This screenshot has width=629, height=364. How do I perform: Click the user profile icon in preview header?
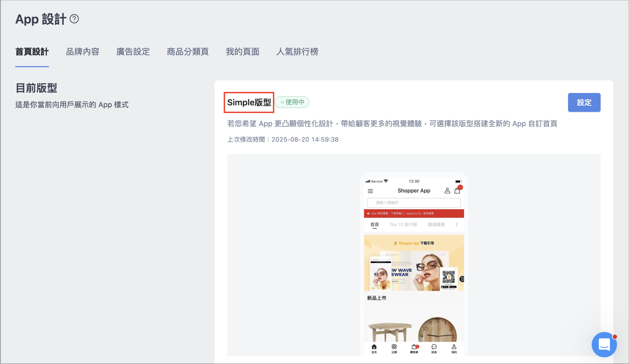tap(447, 191)
